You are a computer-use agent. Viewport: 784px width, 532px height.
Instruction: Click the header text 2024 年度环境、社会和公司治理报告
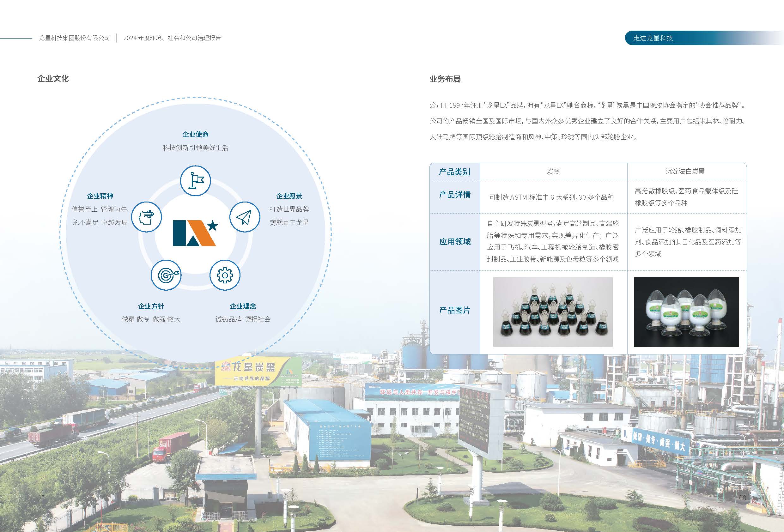pos(172,38)
